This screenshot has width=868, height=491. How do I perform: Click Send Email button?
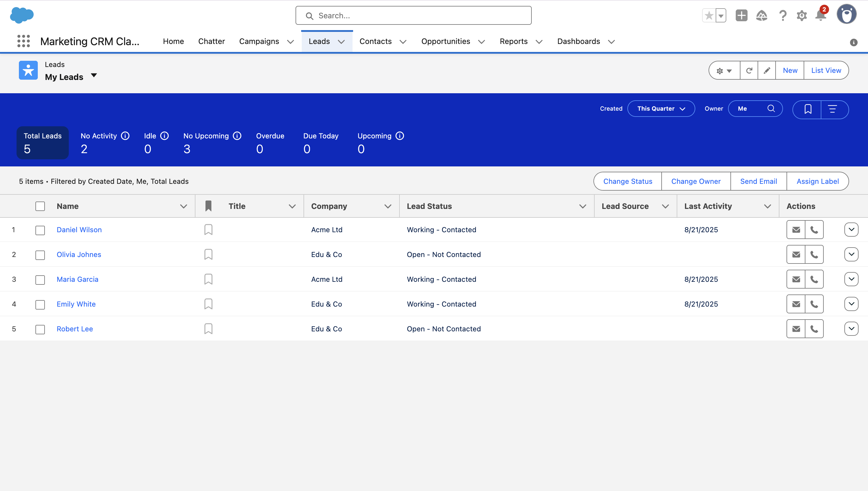click(759, 181)
